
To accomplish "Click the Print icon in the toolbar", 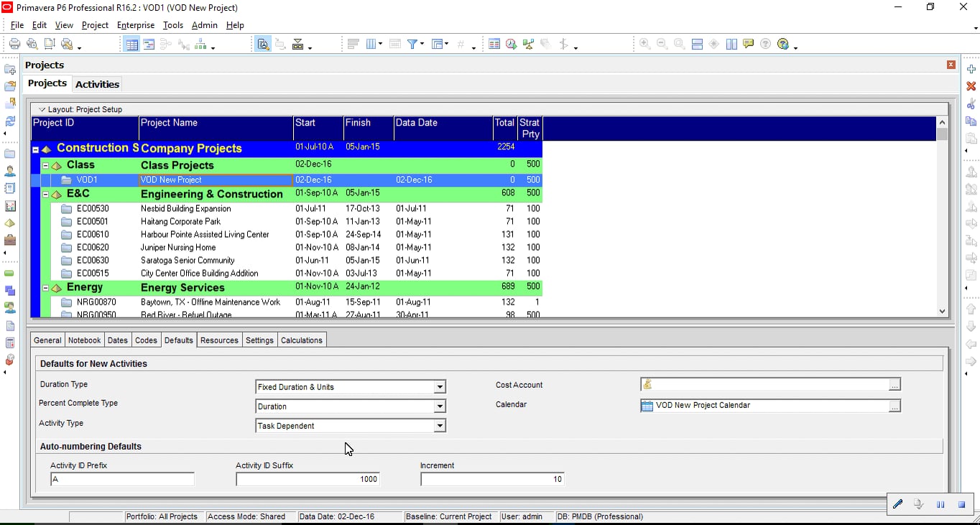I will point(14,44).
